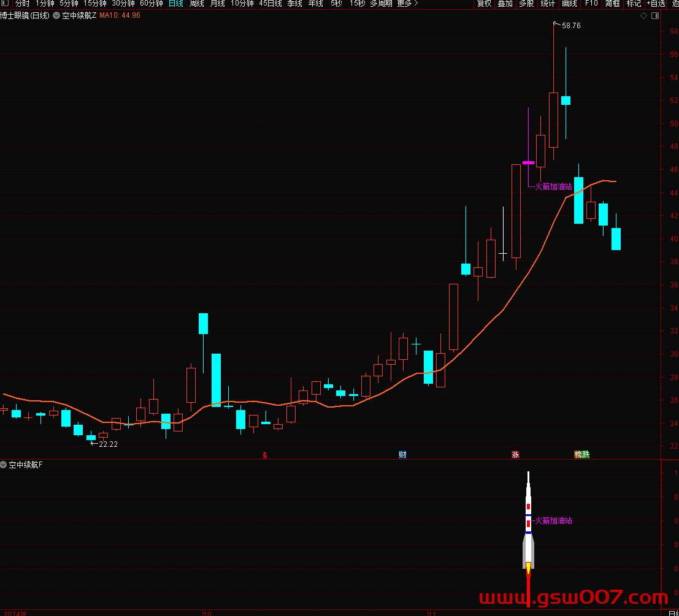The image size is (679, 616).
Task: Click the 10 month label on the time axis
Action: pos(207,613)
